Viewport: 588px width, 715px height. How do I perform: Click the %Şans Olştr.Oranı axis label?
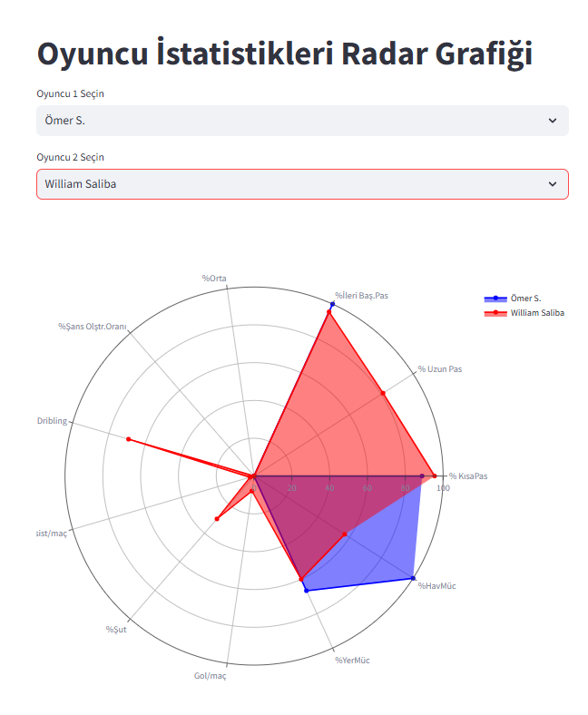[x=93, y=326]
